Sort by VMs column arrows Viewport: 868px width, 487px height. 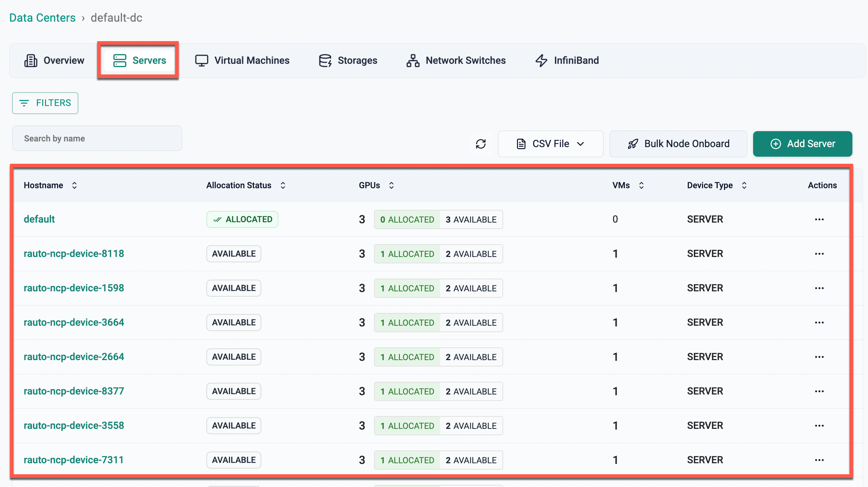tap(641, 185)
